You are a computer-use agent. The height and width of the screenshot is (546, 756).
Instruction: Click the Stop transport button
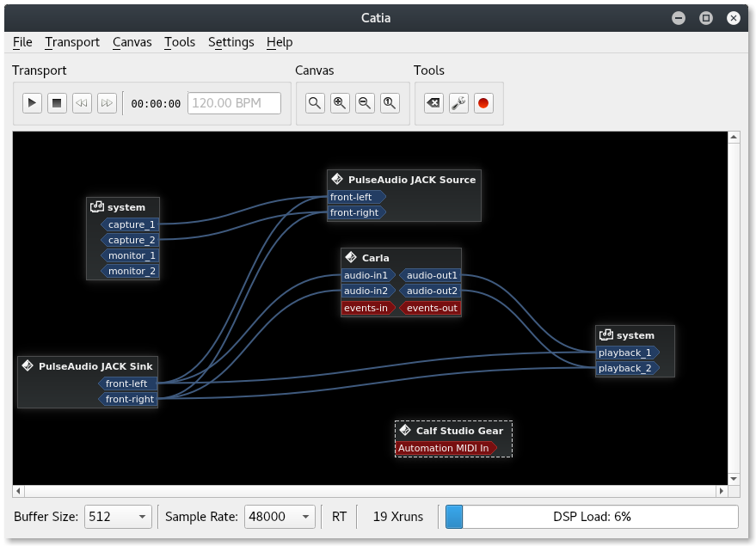(56, 102)
